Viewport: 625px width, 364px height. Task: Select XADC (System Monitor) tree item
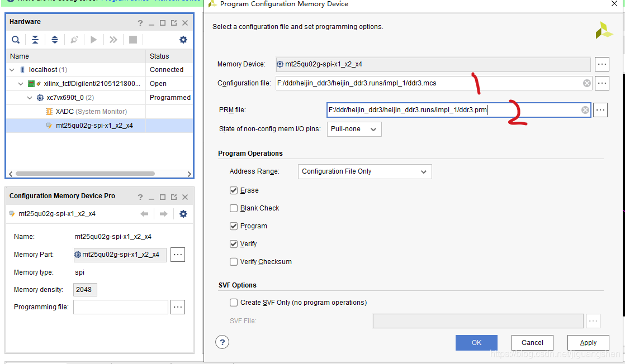tap(91, 112)
